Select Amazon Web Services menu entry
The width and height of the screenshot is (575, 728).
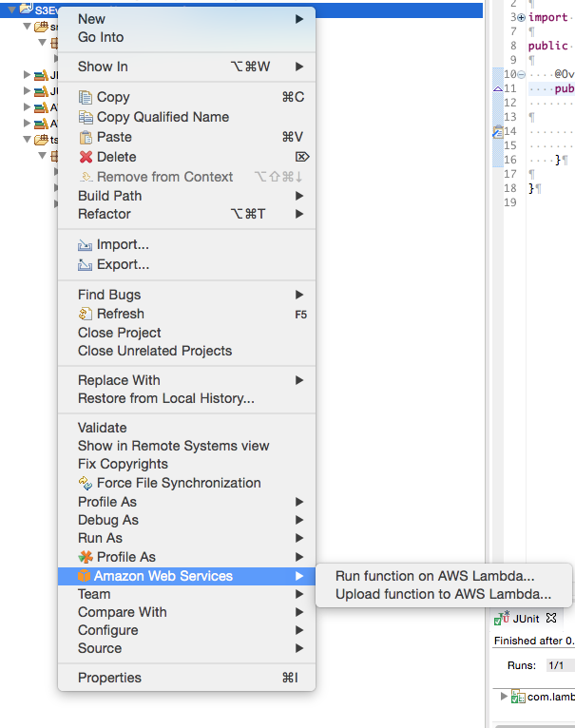click(186, 576)
